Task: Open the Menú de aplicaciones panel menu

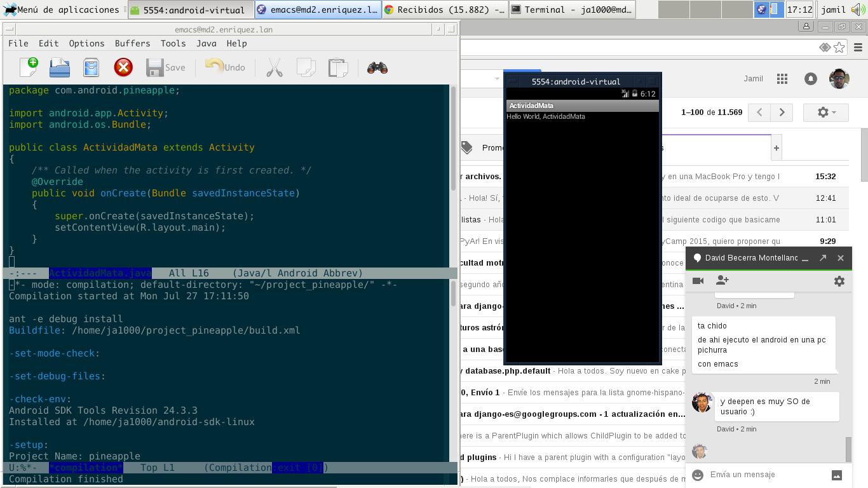Action: coord(61,10)
